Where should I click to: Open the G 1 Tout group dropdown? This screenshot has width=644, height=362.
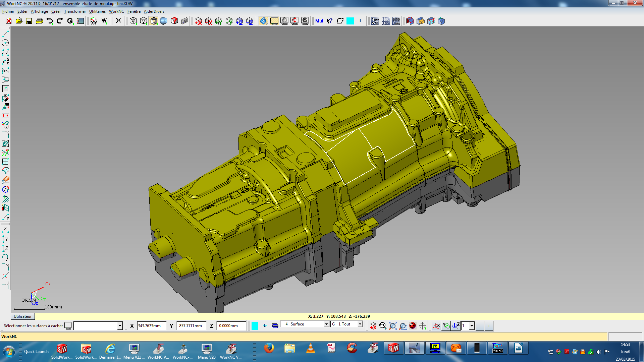point(360,324)
